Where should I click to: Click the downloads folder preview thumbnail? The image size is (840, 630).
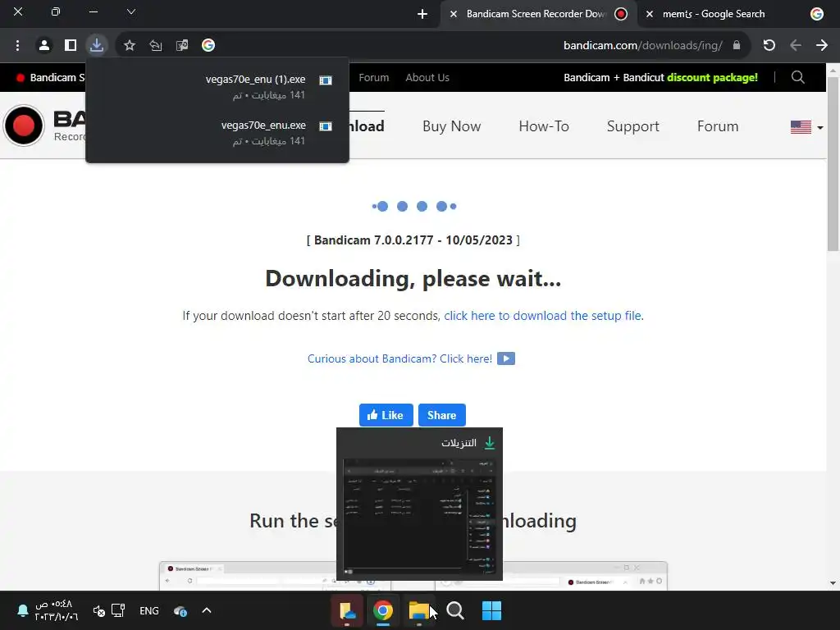(419, 517)
